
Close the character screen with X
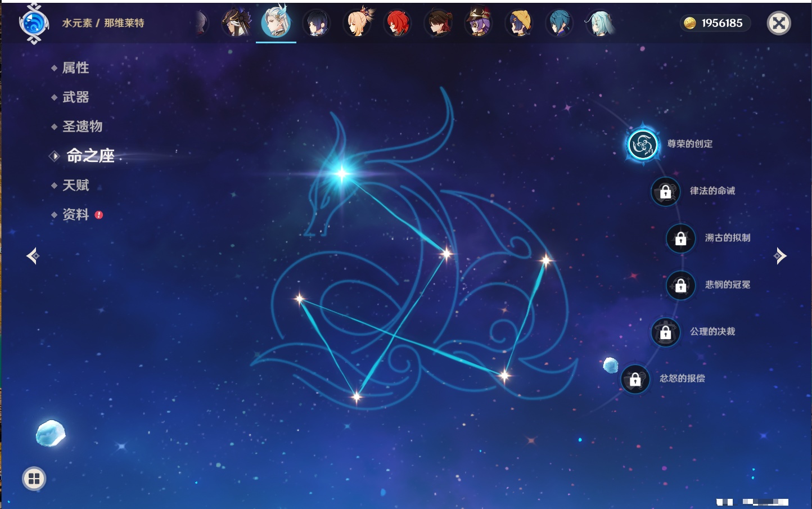[x=779, y=23]
